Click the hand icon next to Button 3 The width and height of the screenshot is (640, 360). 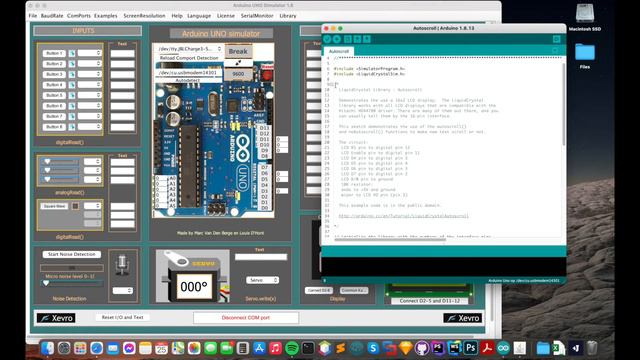click(72, 74)
